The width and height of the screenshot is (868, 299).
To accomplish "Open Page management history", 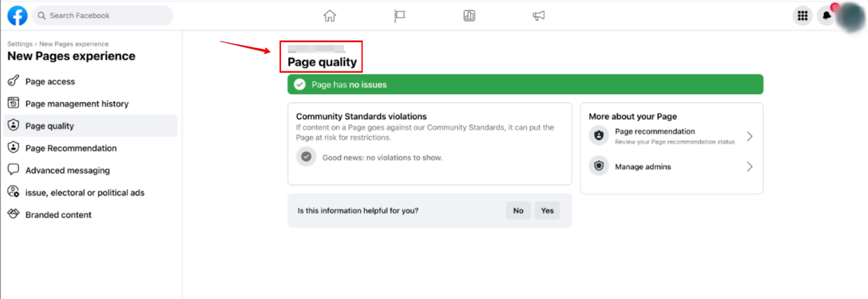I will (76, 104).
